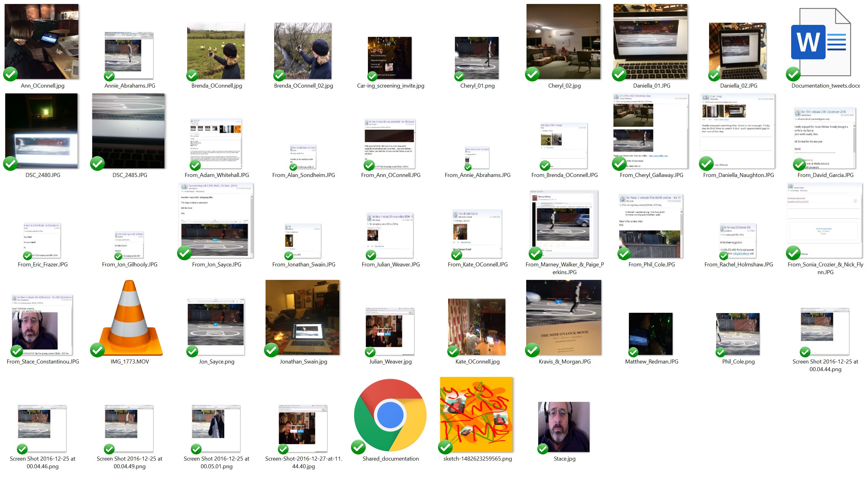Image resolution: width=868 pixels, height=491 pixels.
Task: Select the Cheryl_02.jpg living room photo
Action: pyautogui.click(x=564, y=41)
